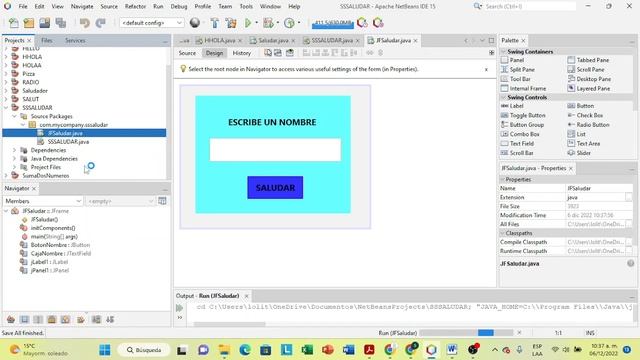Screen dimensions: 640x360
Task: Toggle fourth Navigator filter button
Action: pos(52,319)
